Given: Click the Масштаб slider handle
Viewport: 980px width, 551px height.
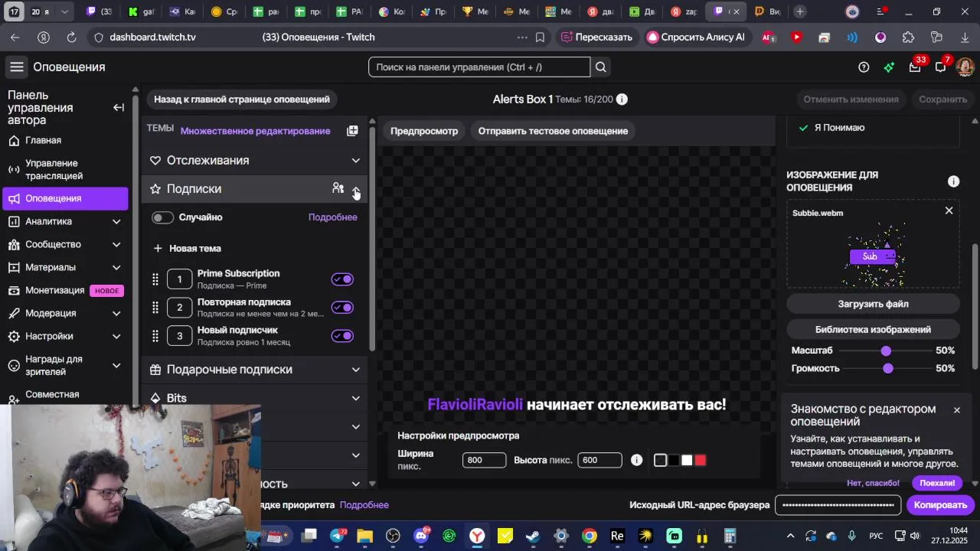Looking at the screenshot, I should (x=886, y=350).
